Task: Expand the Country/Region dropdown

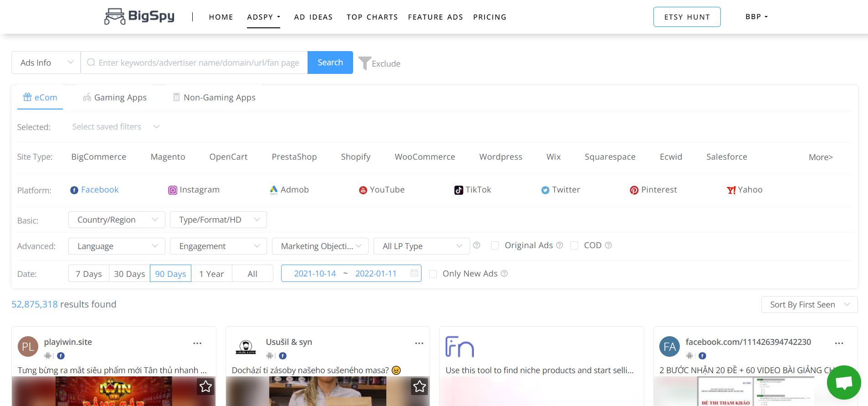Action: (117, 220)
